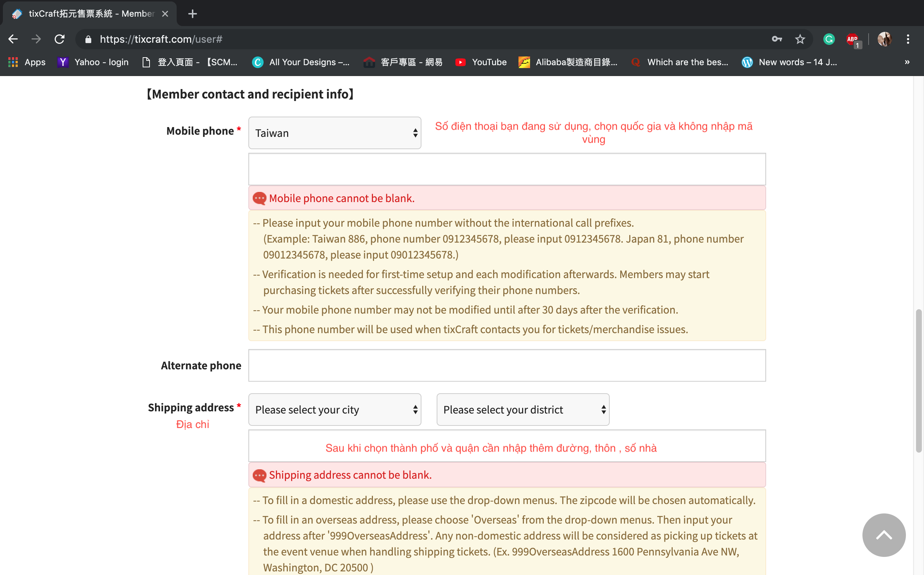Show hidden bookmarks overflow chevron
Viewport: 924px width, 575px height.
click(907, 62)
